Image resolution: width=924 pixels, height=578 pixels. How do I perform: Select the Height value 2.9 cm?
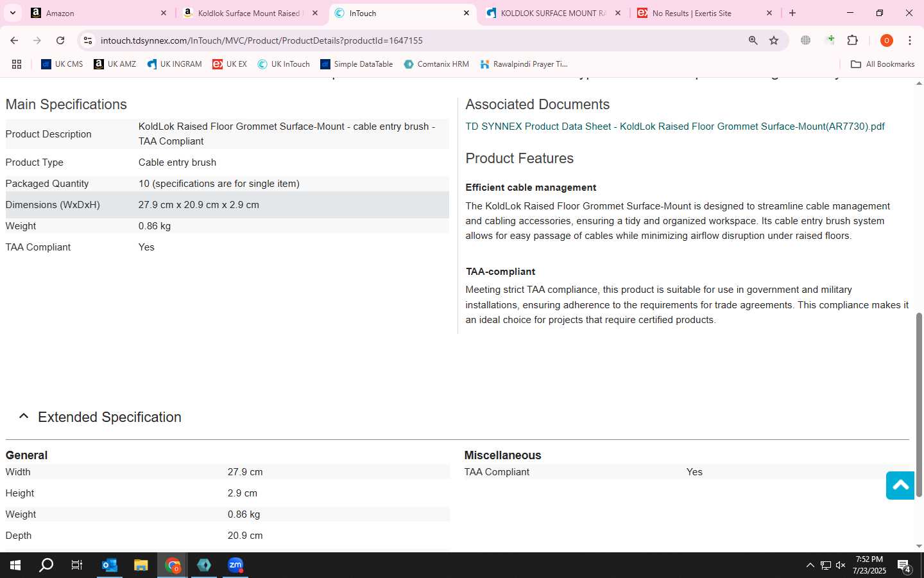[243, 493]
